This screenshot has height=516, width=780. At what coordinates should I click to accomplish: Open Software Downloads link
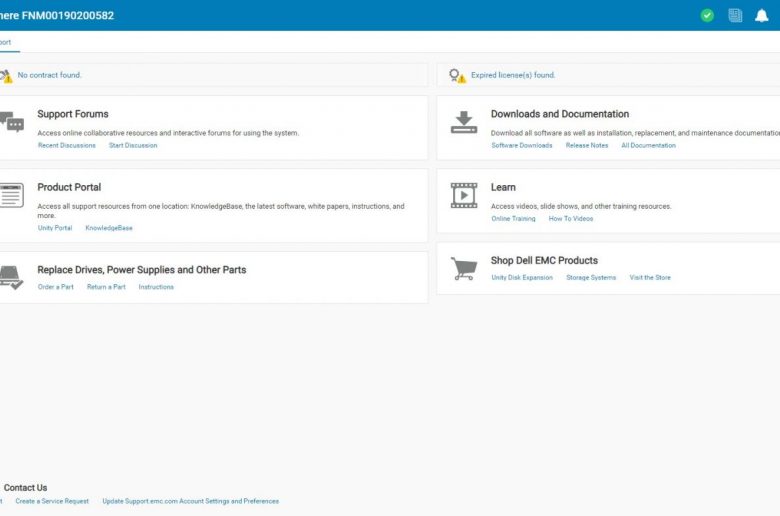(522, 145)
